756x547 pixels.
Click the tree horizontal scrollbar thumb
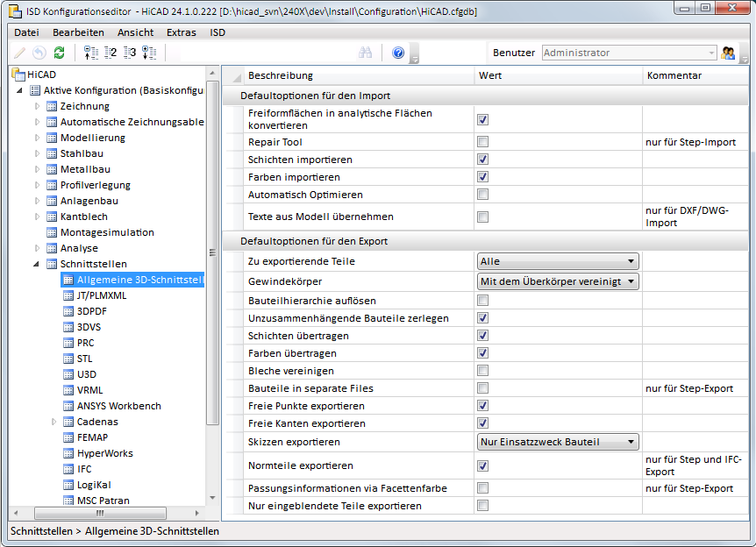click(x=100, y=513)
